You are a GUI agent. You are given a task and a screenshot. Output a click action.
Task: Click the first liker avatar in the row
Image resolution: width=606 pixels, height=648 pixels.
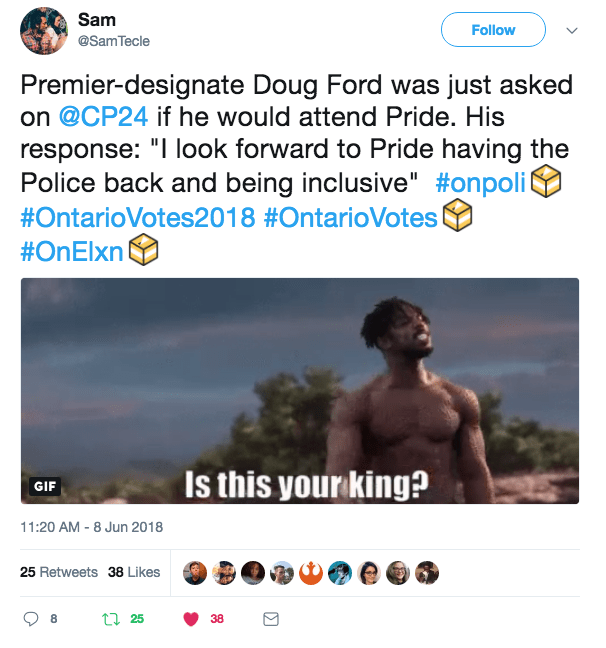tap(198, 572)
